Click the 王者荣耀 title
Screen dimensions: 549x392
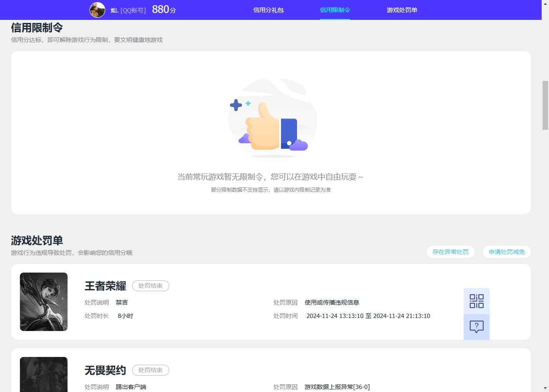point(105,286)
